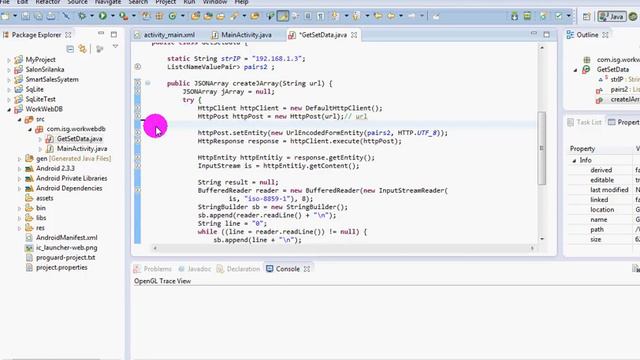Expand the gen Generated Java Files folder

pyautogui.click(x=19, y=159)
